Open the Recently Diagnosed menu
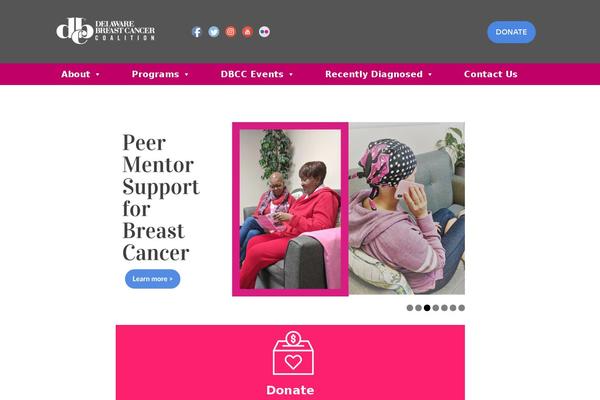 378,74
